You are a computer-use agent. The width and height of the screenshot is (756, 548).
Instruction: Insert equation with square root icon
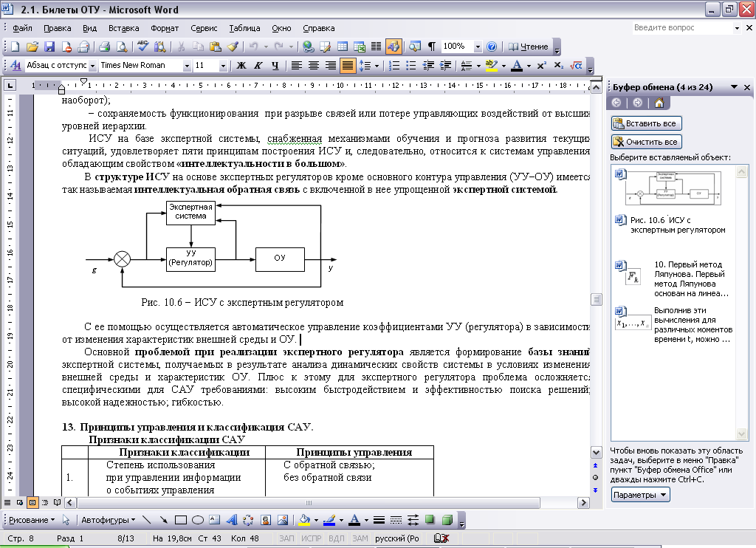[x=576, y=65]
